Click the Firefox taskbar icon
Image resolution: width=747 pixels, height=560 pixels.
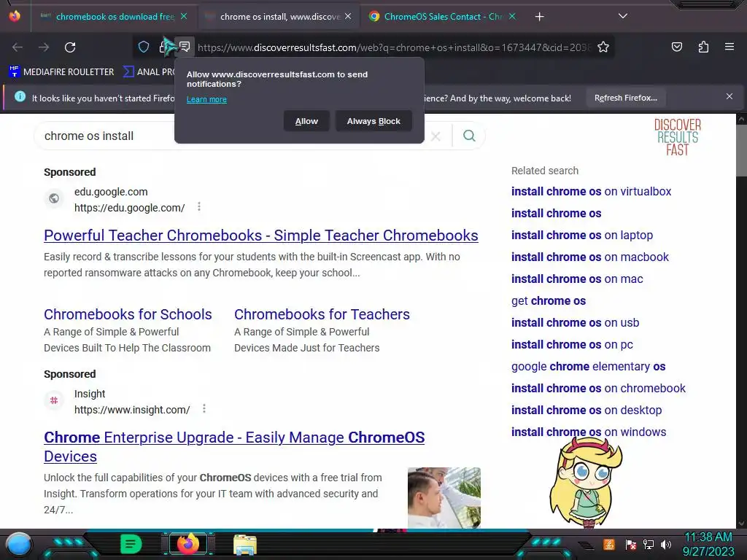(188, 544)
